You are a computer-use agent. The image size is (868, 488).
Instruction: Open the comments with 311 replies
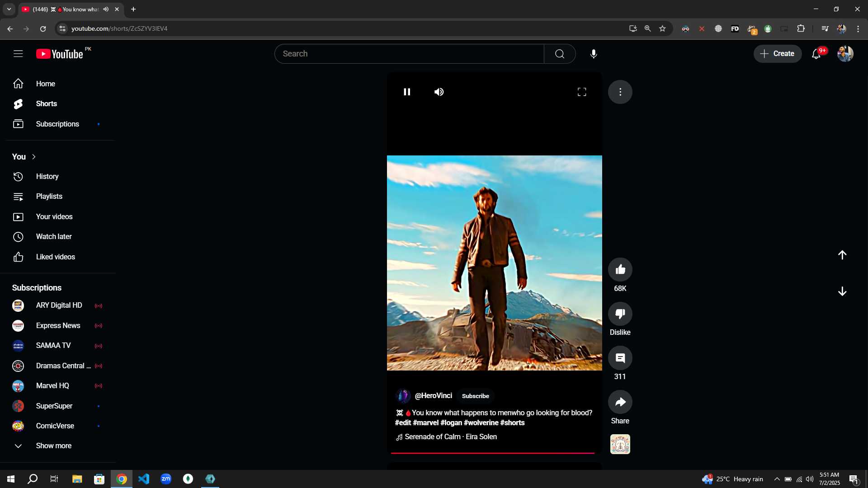pos(620,358)
